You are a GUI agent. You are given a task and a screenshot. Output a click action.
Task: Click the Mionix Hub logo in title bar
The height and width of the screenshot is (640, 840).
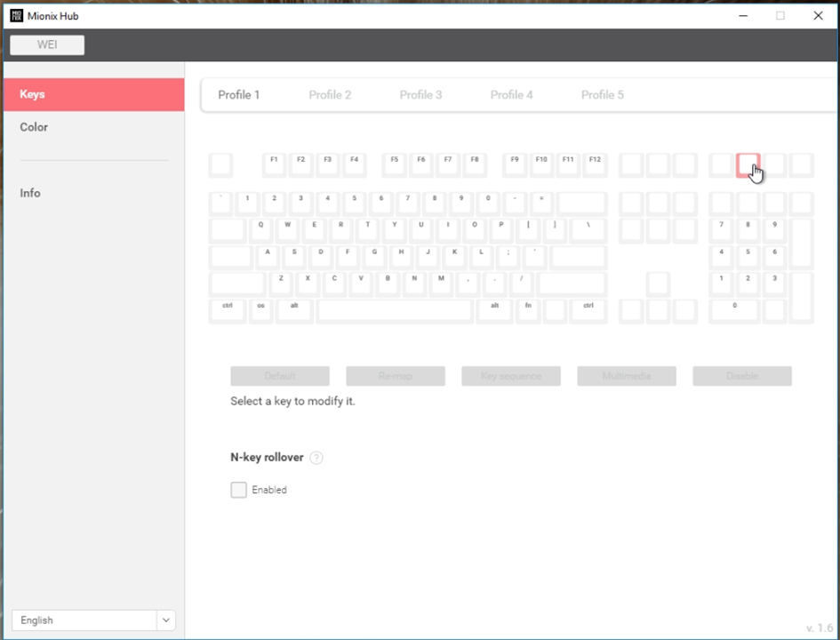[x=17, y=15]
